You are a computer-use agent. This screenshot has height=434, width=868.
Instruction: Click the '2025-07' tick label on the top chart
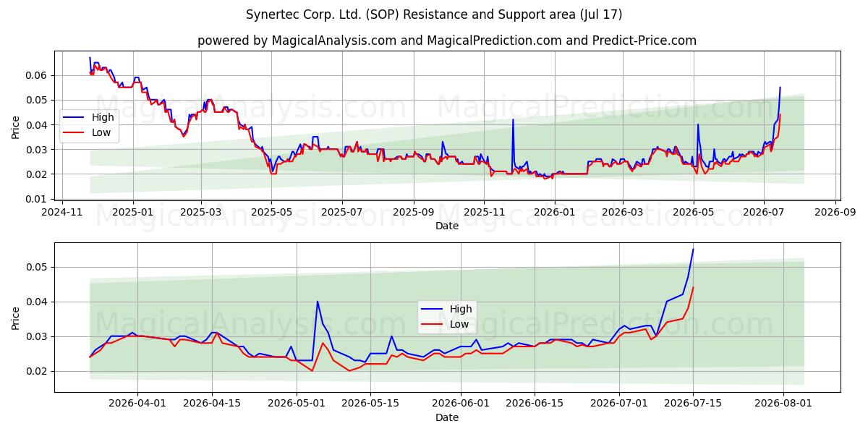pos(341,212)
